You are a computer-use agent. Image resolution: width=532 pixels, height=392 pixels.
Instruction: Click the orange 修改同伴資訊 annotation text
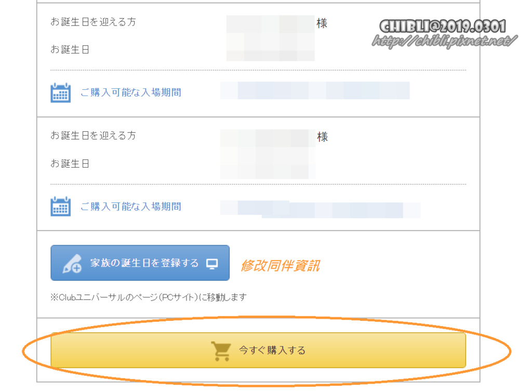point(280,265)
